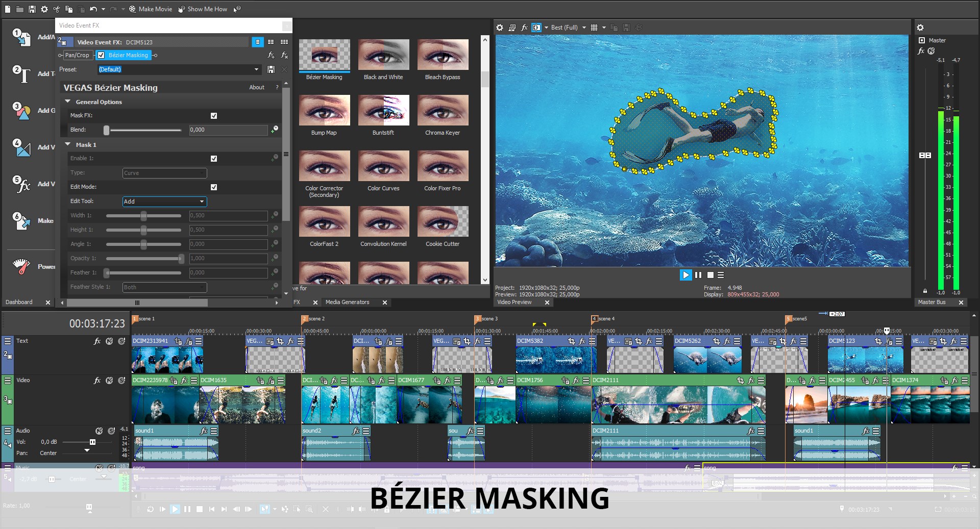Open Video Output FX for the Video track

(97, 380)
